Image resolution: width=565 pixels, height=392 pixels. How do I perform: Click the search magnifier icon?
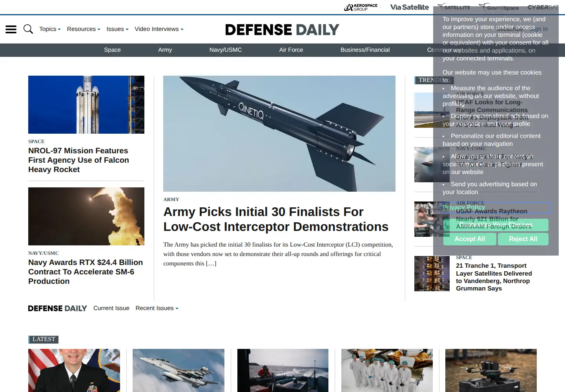28,29
